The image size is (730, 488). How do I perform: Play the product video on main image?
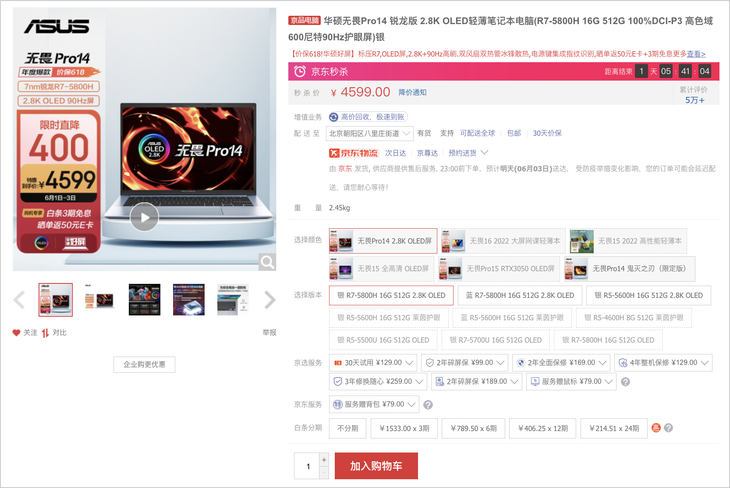145,216
